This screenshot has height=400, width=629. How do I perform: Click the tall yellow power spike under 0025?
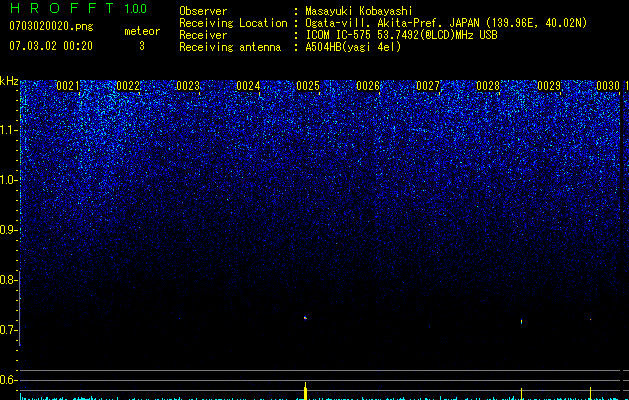[305, 391]
